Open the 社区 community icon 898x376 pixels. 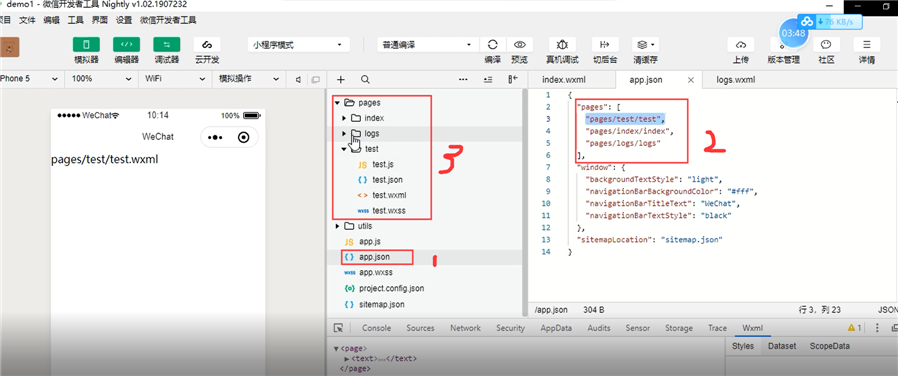pyautogui.click(x=826, y=45)
